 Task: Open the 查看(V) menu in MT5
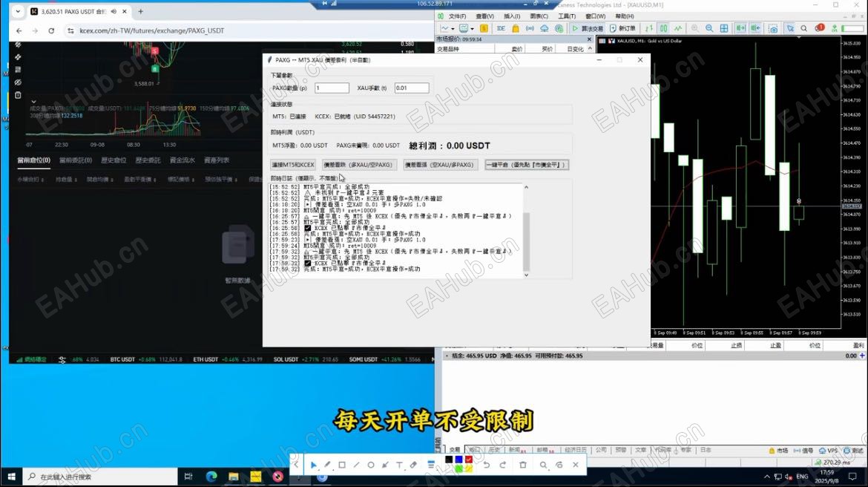[484, 16]
